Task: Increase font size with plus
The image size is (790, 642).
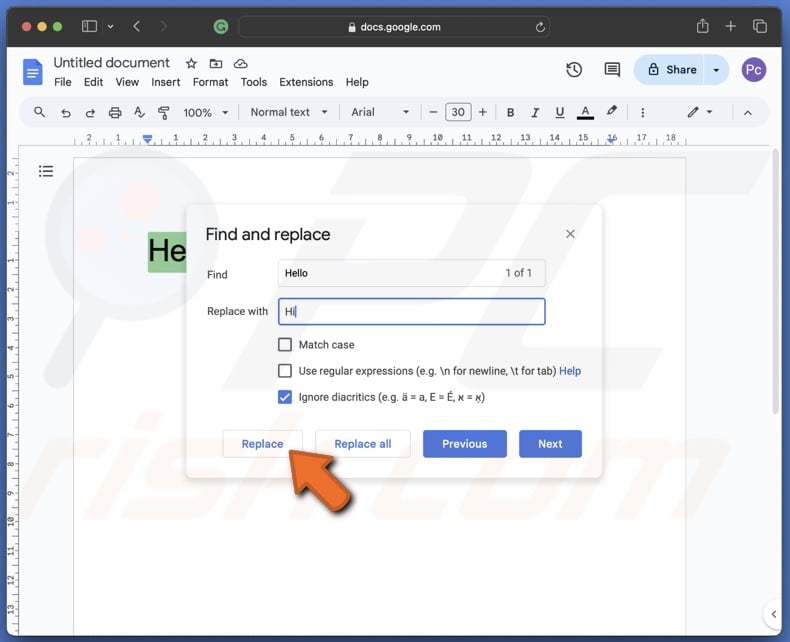Action: coord(482,112)
